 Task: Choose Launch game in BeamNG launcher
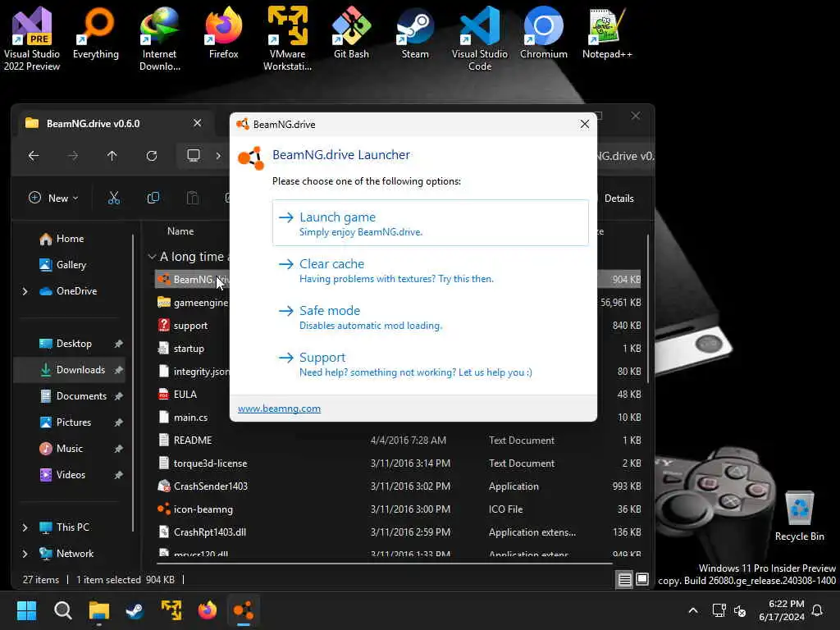point(430,223)
